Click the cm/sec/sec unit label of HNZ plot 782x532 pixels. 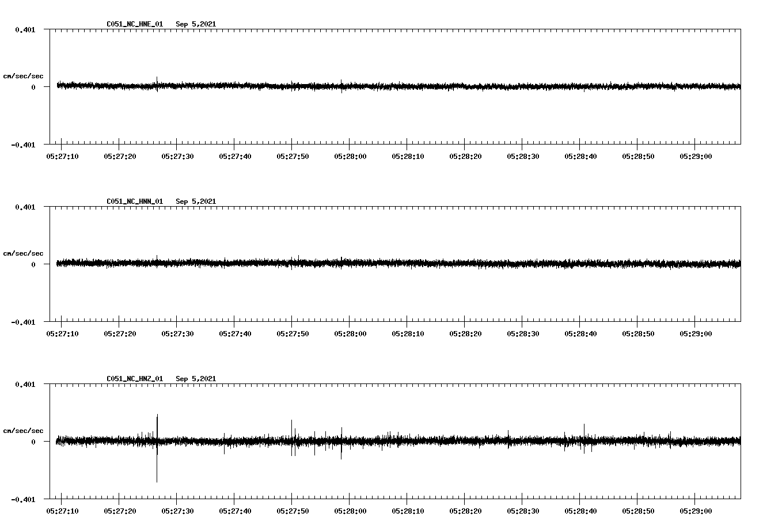tap(23, 431)
